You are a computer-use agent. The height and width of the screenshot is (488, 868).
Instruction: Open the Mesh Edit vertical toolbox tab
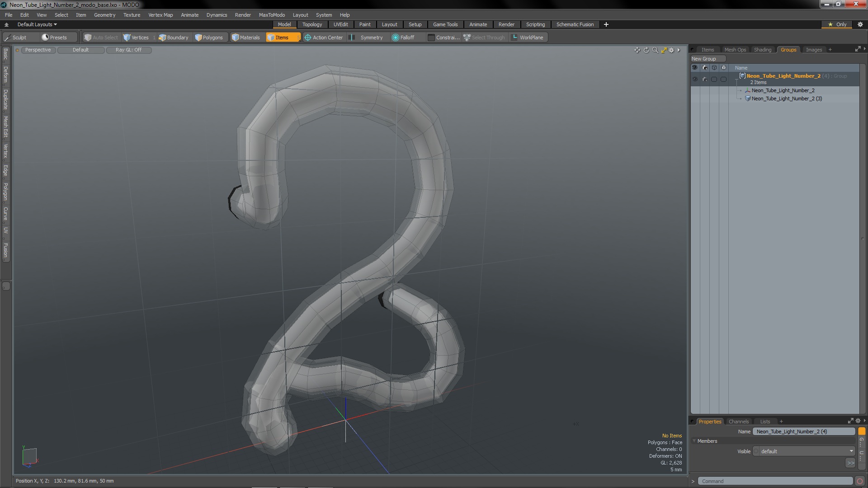(x=5, y=127)
